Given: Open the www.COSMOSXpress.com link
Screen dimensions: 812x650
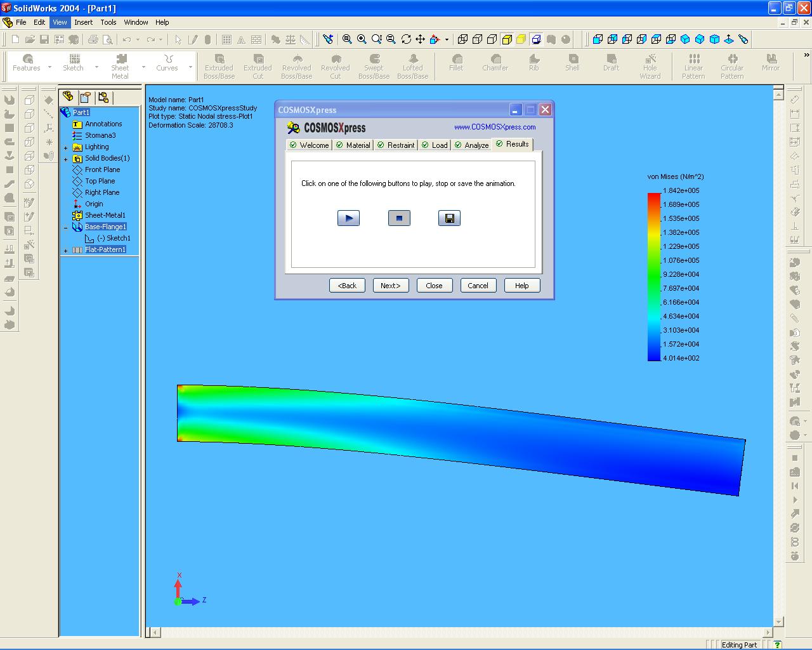Looking at the screenshot, I should 494,127.
